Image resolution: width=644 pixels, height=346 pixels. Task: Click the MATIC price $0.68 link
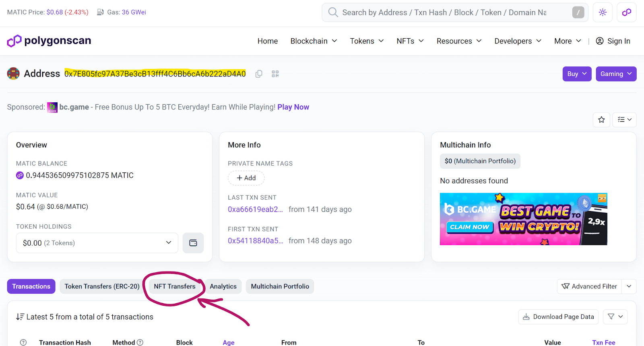[55, 12]
